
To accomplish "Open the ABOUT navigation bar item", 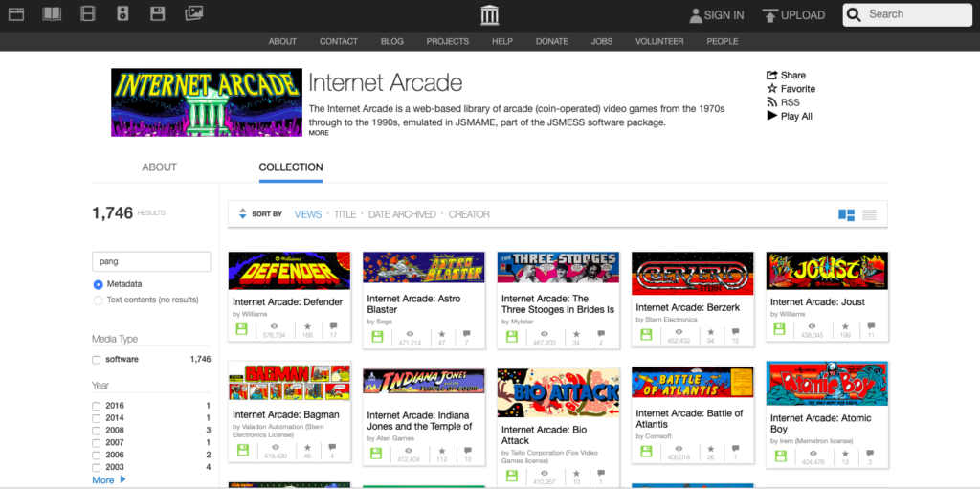I will pyautogui.click(x=282, y=41).
